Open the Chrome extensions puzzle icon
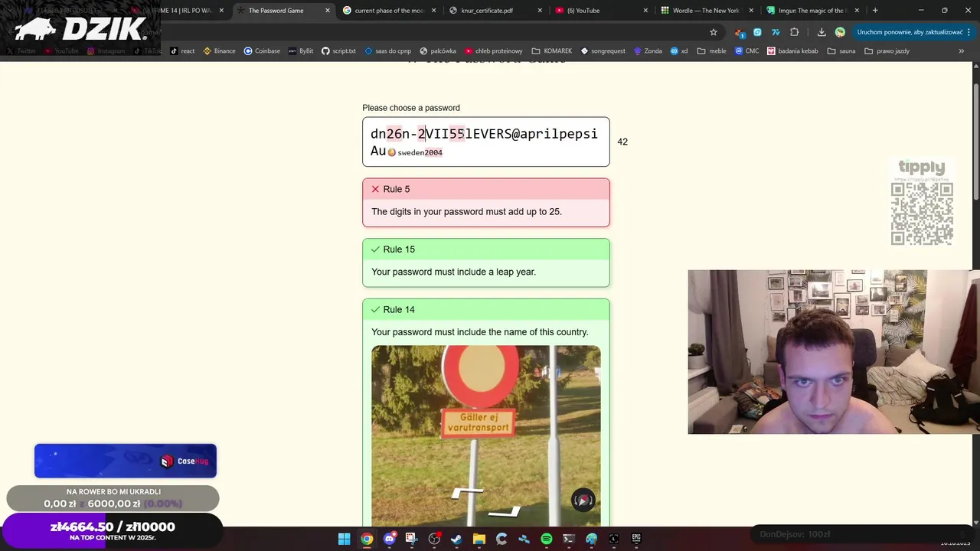 coord(794,32)
